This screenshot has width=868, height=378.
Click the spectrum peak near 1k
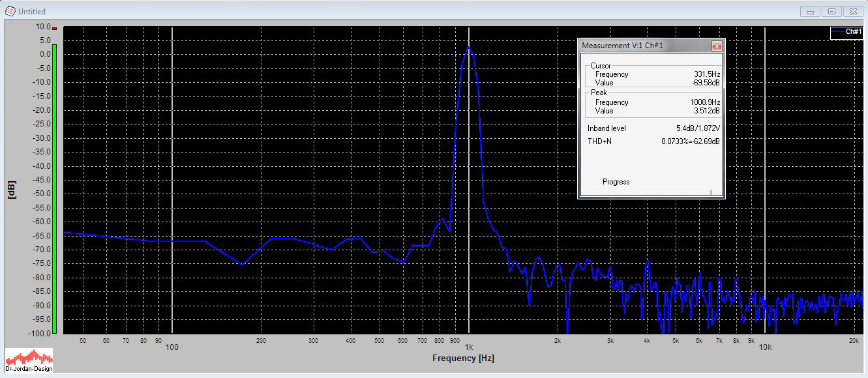[468, 48]
